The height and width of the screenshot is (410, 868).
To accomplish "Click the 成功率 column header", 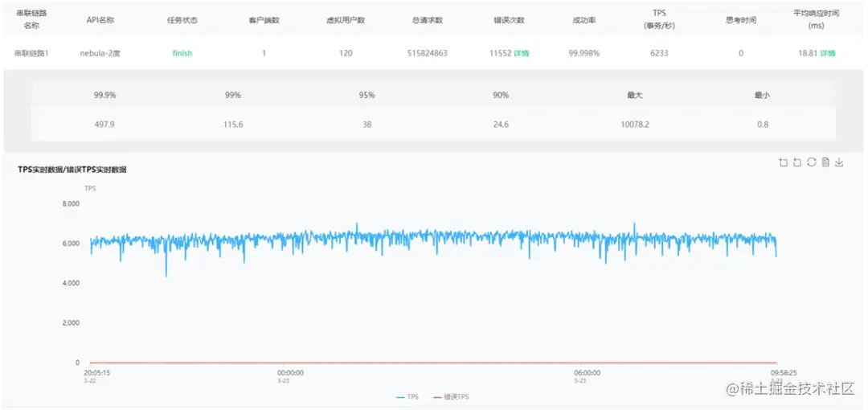I will tap(584, 20).
